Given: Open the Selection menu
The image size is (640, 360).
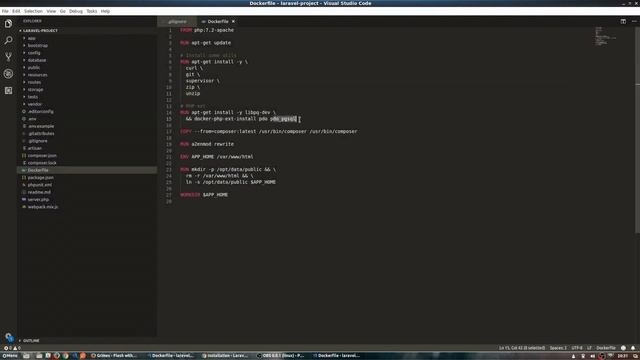Looking at the screenshot, I should coord(33,11).
